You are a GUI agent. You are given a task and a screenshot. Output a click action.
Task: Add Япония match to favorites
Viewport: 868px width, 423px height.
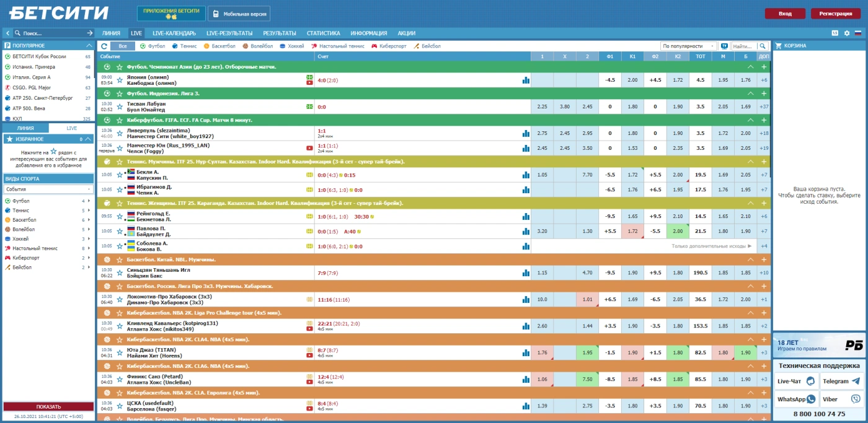point(120,80)
